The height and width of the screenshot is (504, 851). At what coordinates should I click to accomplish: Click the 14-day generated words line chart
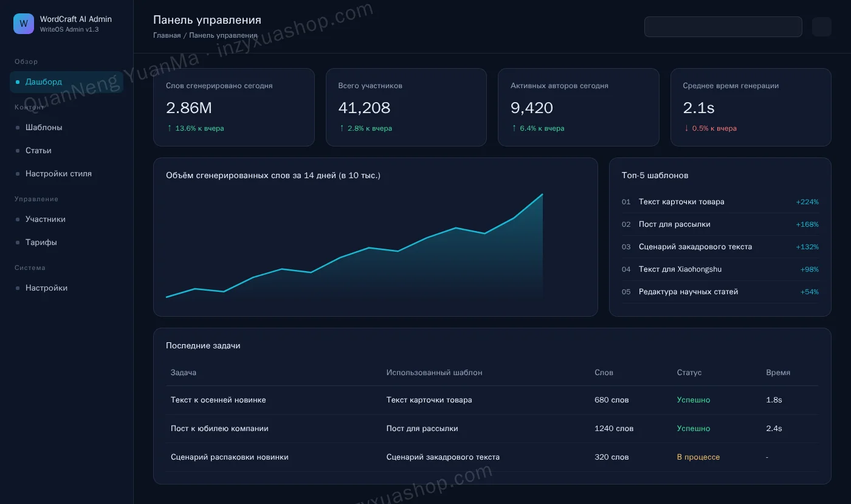pyautogui.click(x=354, y=246)
